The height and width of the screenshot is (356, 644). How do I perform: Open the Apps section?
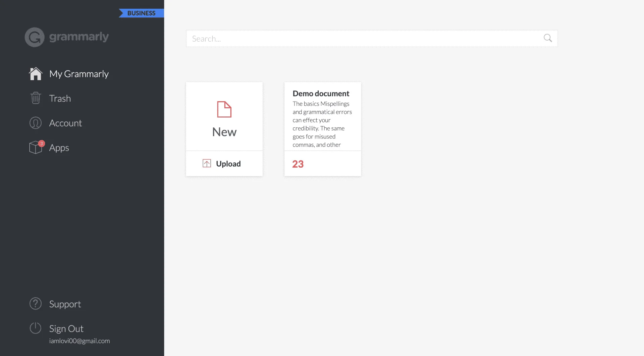click(x=59, y=148)
